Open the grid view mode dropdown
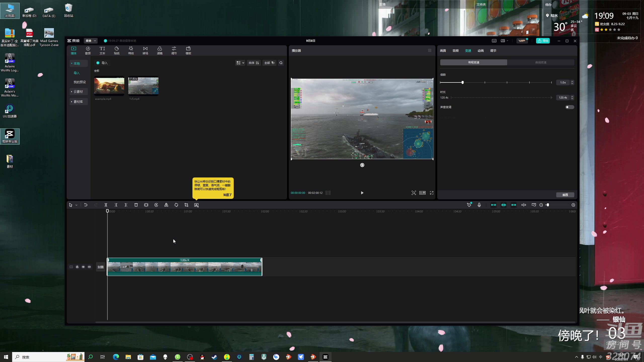This screenshot has height=362, width=644. (240, 63)
